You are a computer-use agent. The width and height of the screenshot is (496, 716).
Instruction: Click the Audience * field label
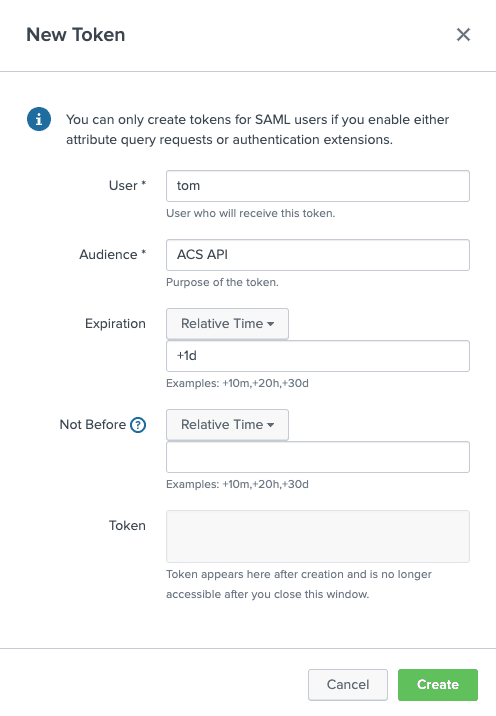coord(113,254)
